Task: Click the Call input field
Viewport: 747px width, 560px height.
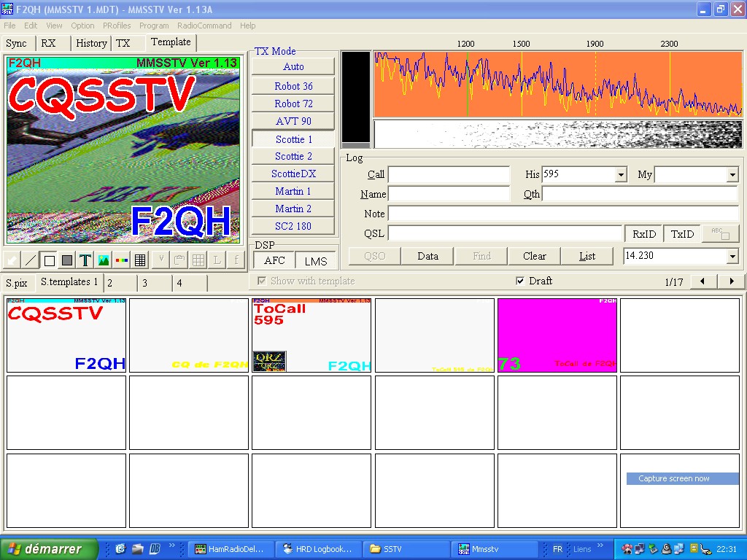Action: (x=449, y=175)
